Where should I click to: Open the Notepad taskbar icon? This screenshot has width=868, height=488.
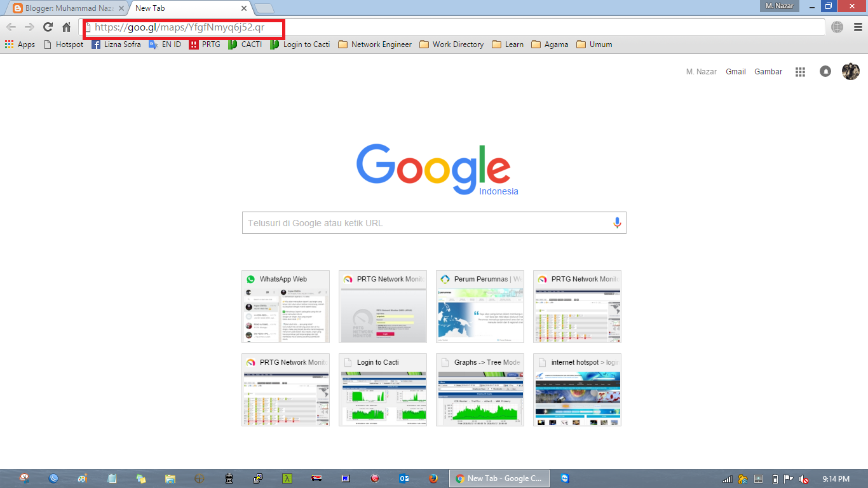pos(112,478)
